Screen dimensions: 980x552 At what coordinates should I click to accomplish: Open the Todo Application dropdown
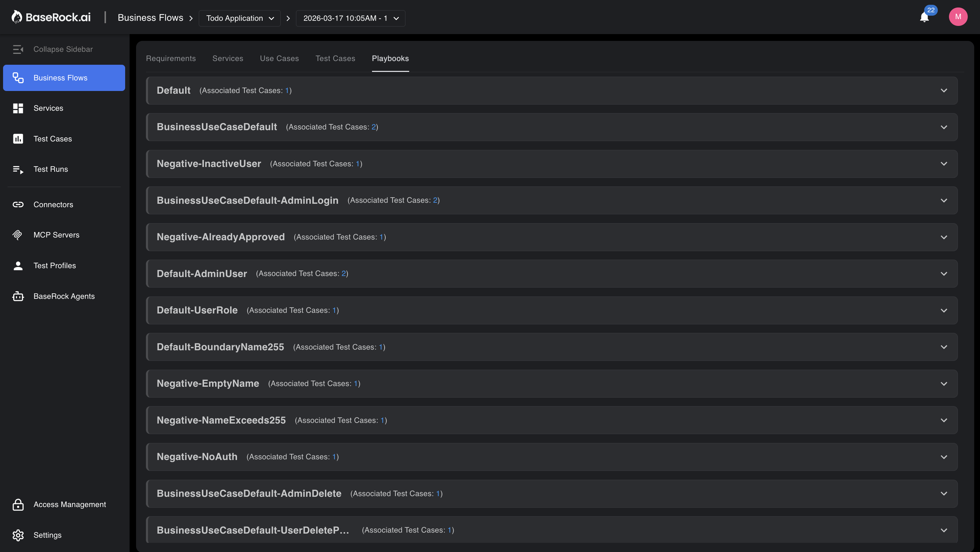(x=240, y=18)
